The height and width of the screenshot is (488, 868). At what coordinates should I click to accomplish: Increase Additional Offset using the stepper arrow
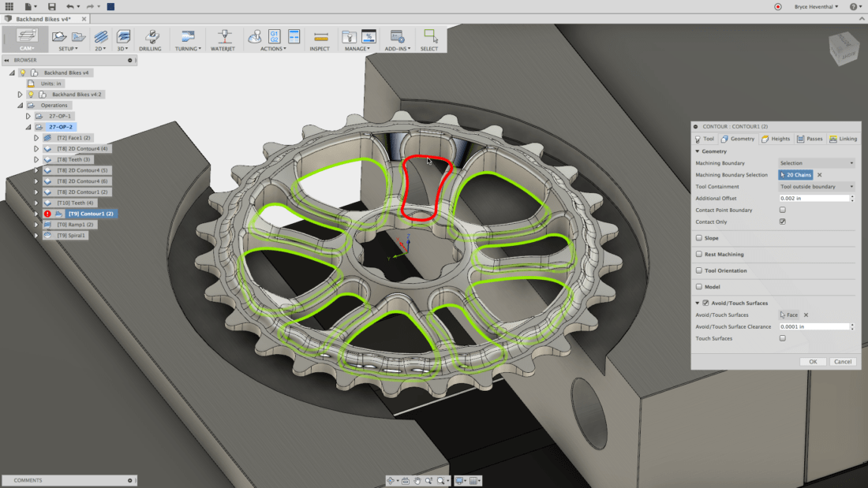[853, 196]
